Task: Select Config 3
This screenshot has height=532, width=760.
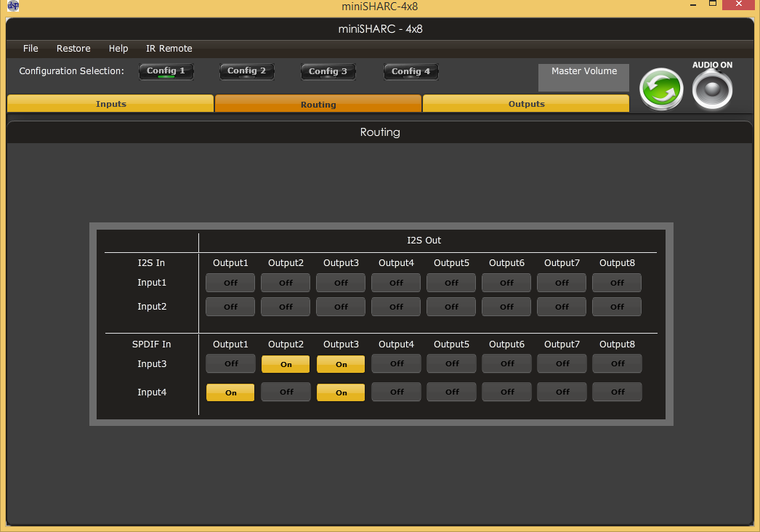Action: [x=328, y=72]
